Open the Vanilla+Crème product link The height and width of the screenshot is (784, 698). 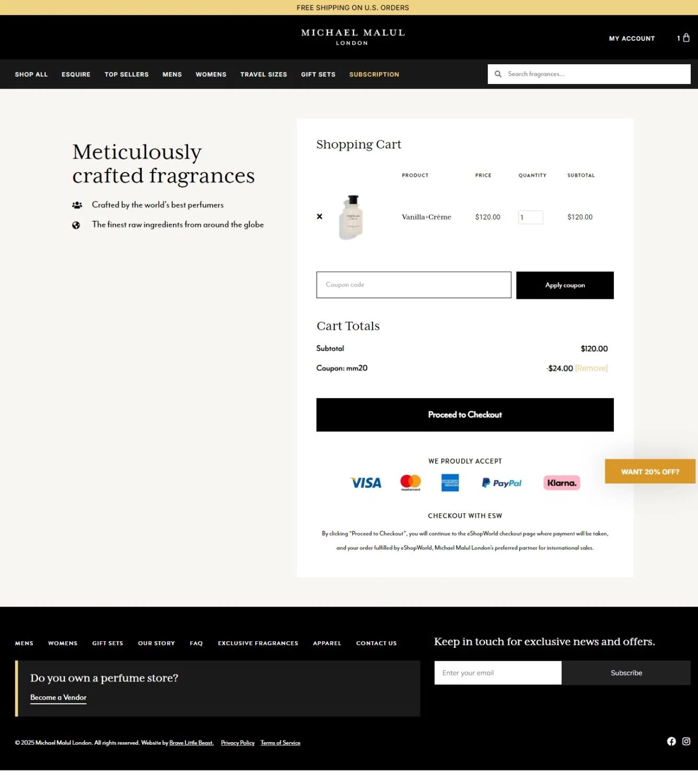426,217
